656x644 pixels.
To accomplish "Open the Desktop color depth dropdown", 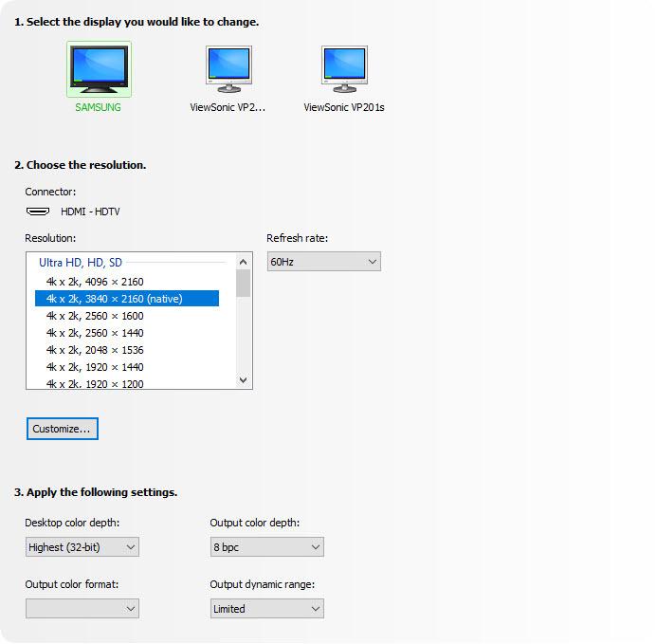I will (82, 546).
